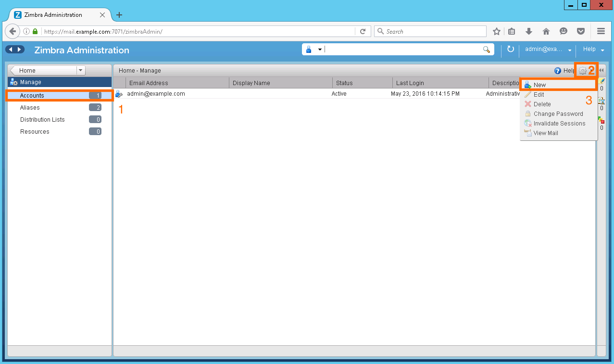Click the browser Back button
The width and height of the screenshot is (614, 364).
point(13,31)
